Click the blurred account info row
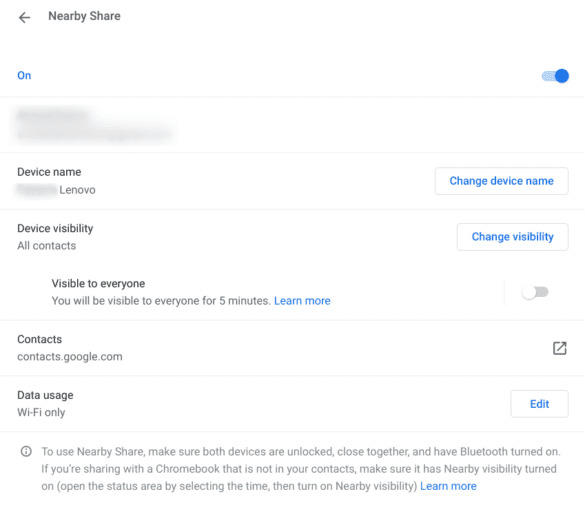The height and width of the screenshot is (505, 585). [292, 125]
